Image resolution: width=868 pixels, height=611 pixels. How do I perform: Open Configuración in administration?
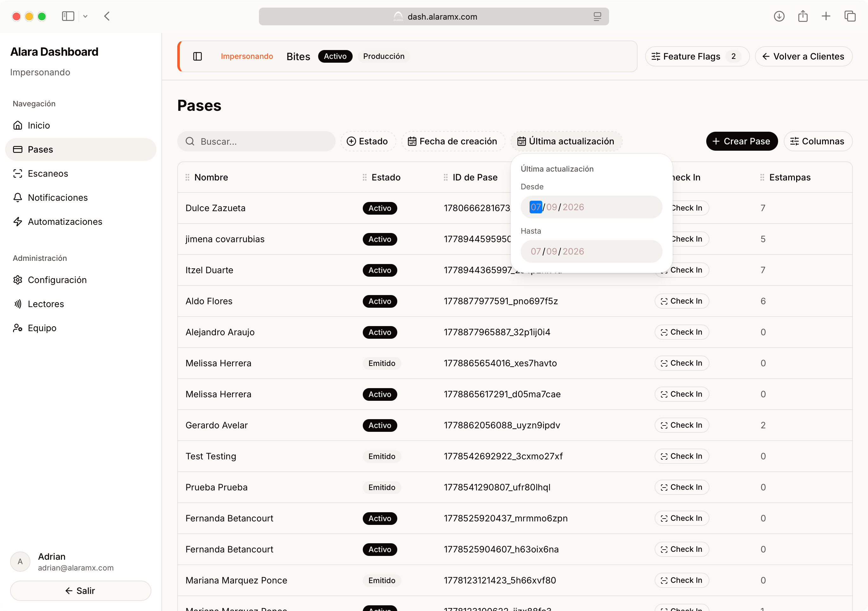[80, 280]
